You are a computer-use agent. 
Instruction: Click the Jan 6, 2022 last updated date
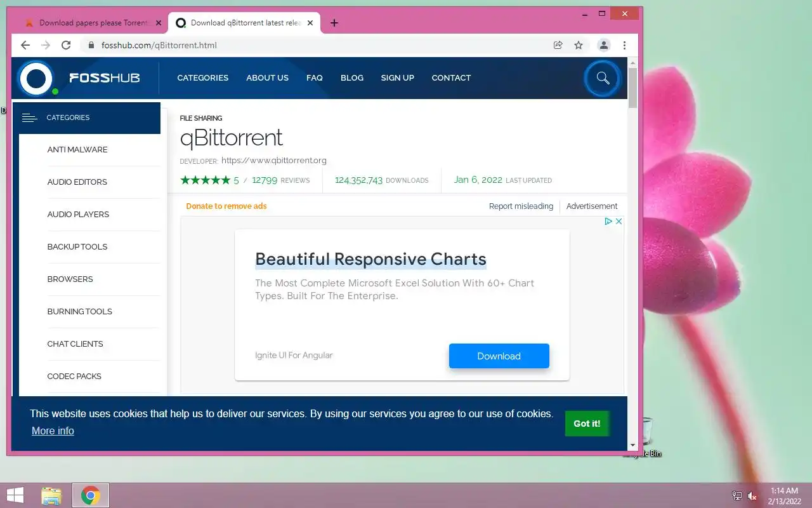click(478, 180)
